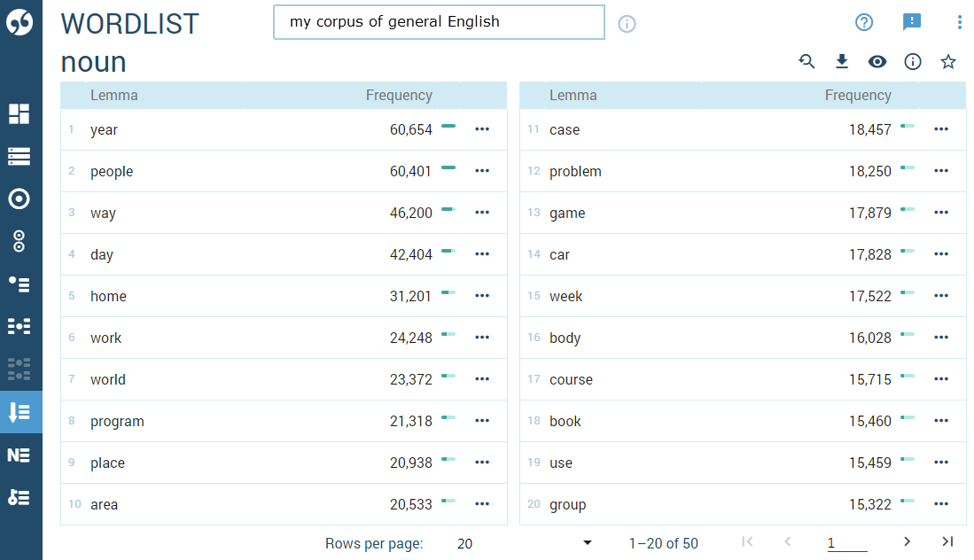
Task: Send feedback using the speech bubble icon
Action: tap(912, 22)
